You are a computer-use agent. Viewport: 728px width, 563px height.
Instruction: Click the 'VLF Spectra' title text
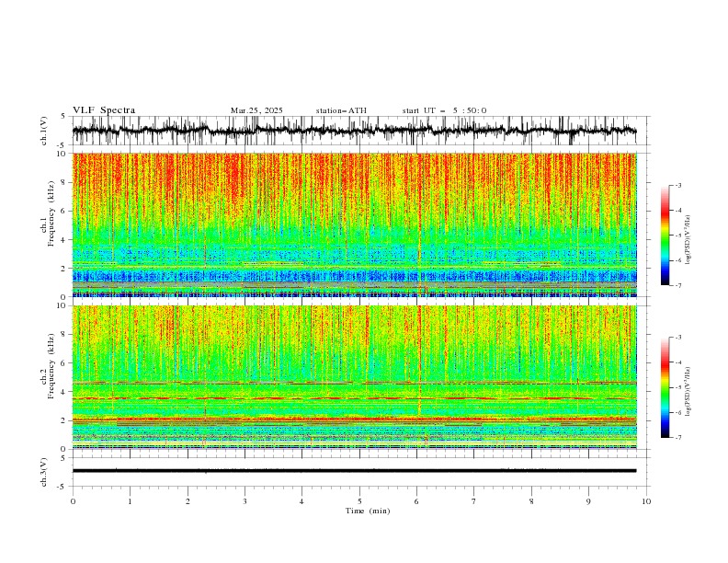pos(104,110)
